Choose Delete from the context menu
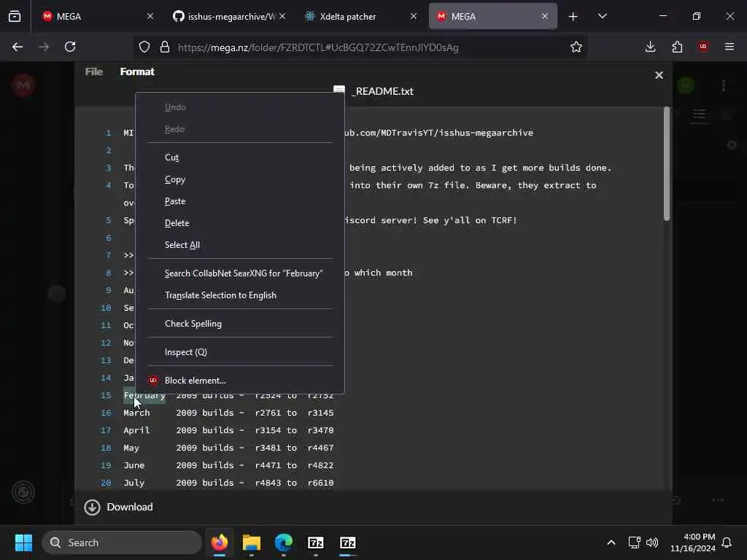Viewport: 747px width, 560px height. tap(239, 223)
